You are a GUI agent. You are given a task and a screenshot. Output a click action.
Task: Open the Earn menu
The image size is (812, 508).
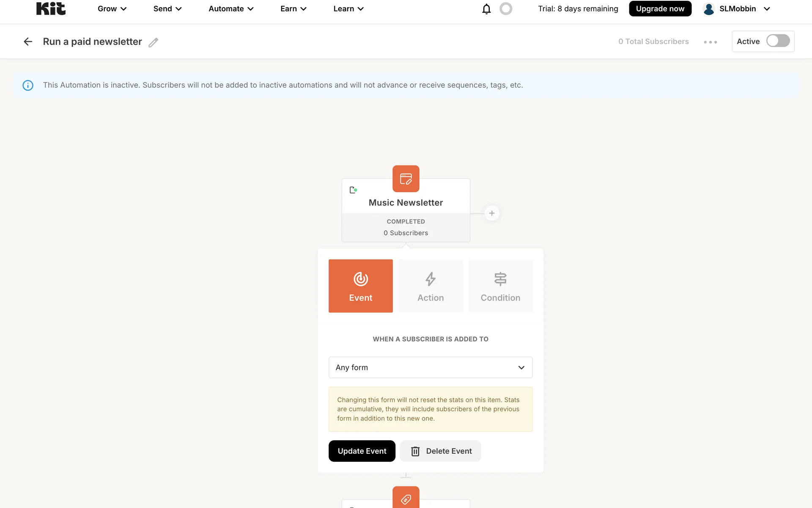293,9
